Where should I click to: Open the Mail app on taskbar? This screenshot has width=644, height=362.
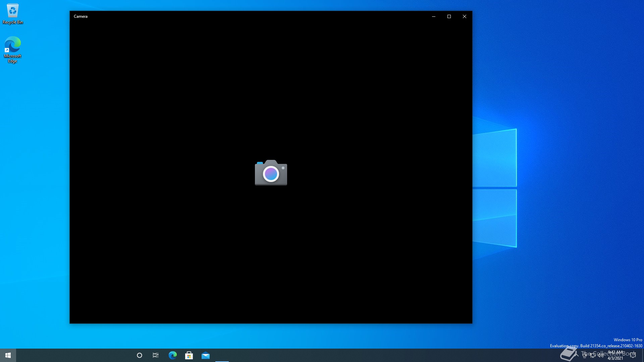tap(206, 355)
